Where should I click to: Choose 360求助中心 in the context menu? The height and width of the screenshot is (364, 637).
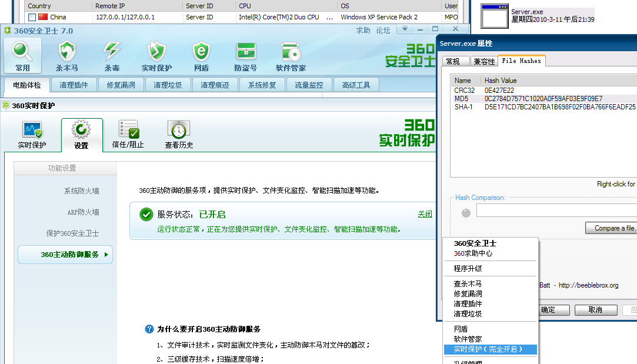[x=491, y=253]
